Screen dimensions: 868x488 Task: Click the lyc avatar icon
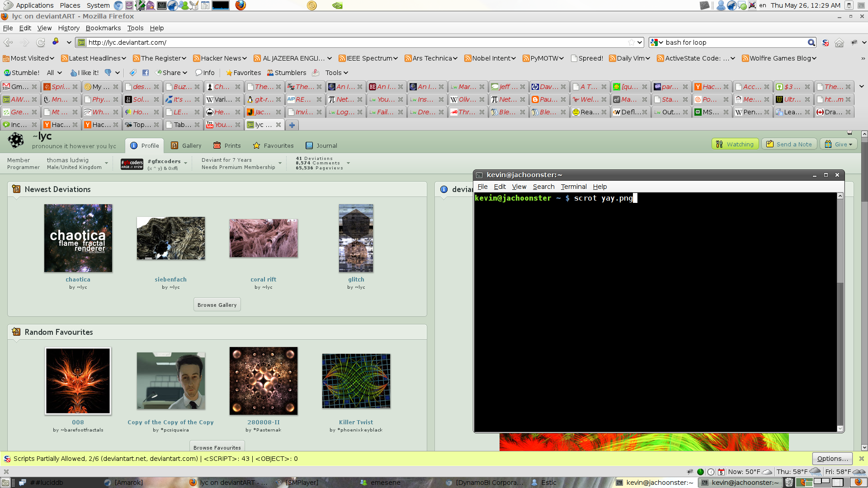pos(16,141)
